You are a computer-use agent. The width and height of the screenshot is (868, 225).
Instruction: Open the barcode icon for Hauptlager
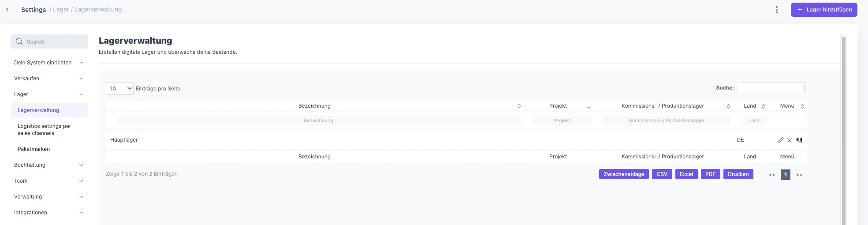click(x=799, y=140)
